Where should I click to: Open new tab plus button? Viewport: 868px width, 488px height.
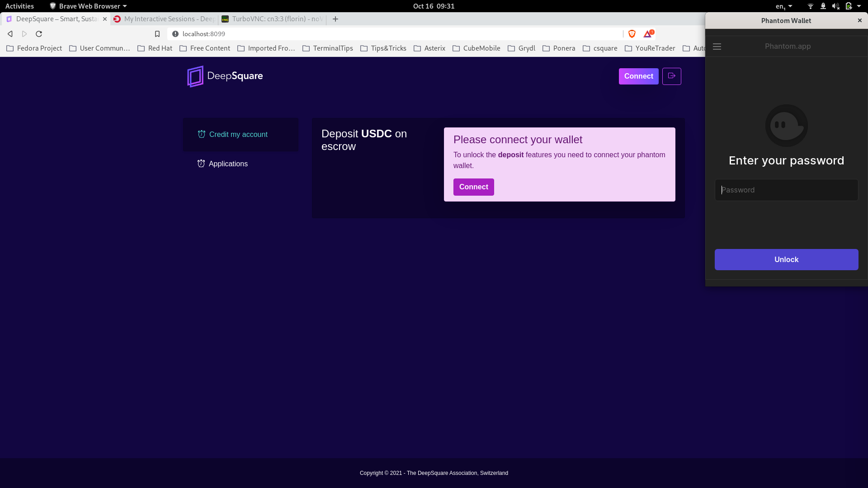pos(335,19)
